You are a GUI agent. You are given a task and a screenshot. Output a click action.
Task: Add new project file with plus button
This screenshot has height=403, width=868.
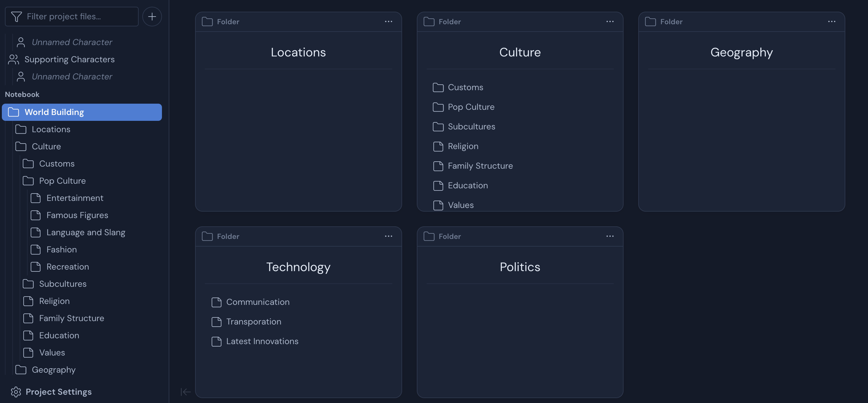tap(152, 17)
